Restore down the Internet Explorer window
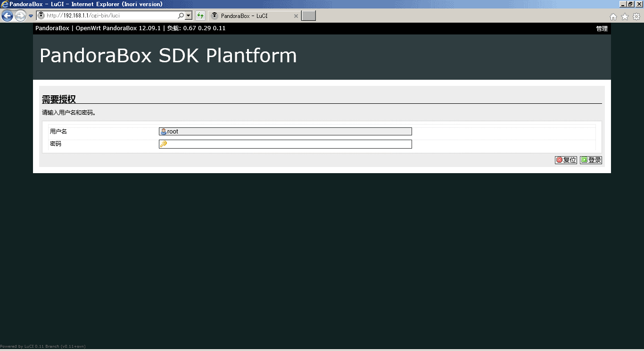The image size is (644, 351). click(x=630, y=4)
